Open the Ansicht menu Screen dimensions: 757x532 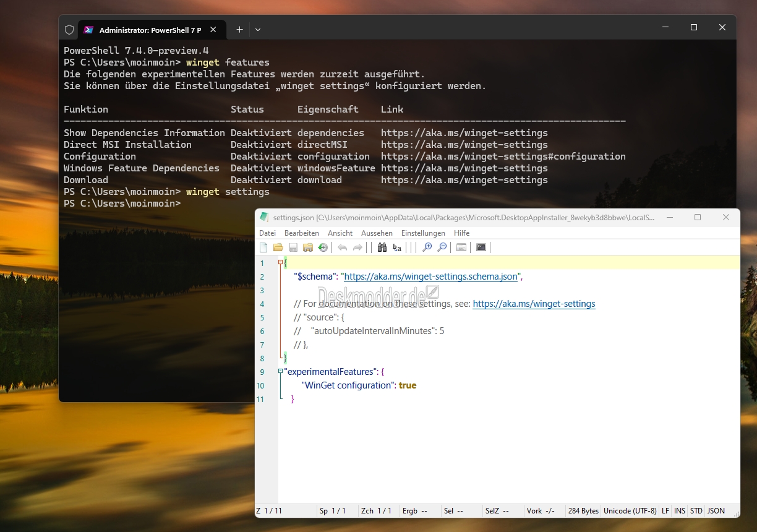340,233
